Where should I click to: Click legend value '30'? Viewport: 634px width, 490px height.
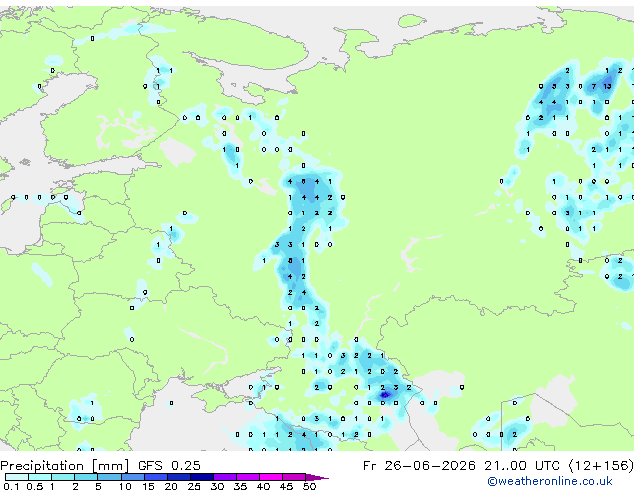(x=217, y=486)
